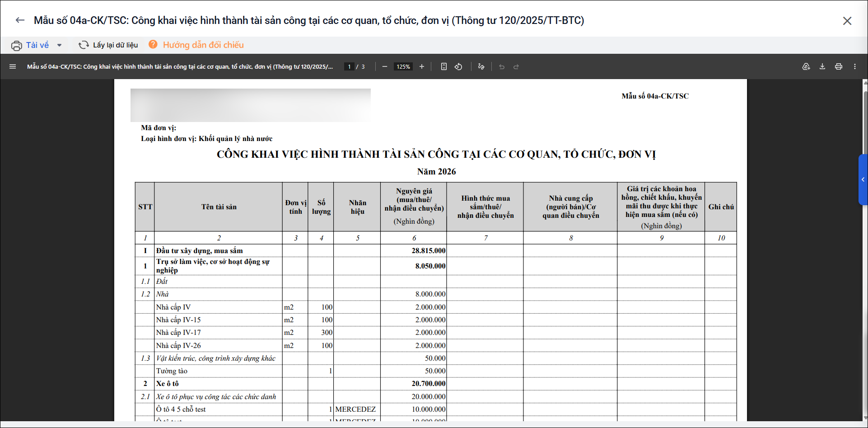Click the Ghi chú column header
Screen dimensions: 868x428
(x=721, y=207)
